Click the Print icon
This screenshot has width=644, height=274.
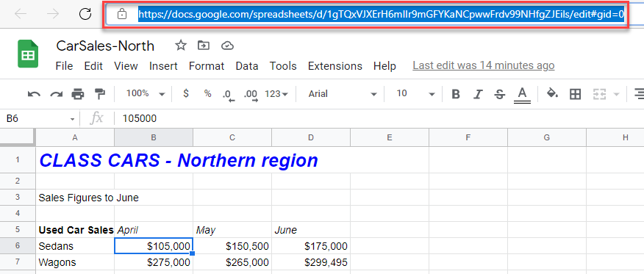point(78,94)
